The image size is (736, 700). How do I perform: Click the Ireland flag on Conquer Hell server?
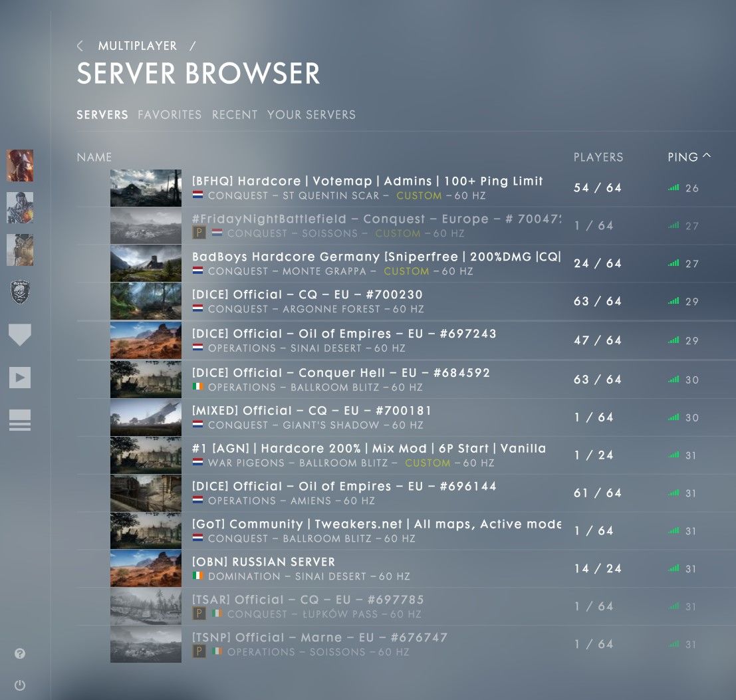197,387
